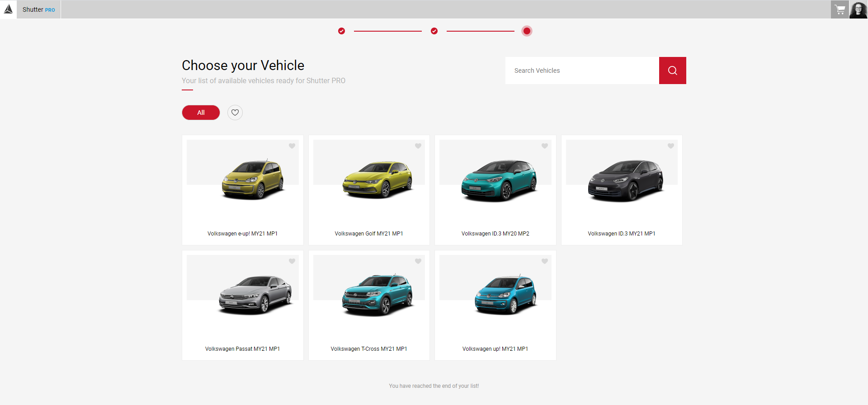Screen dimensions: 868x405
Task: Favorite the Volkswagen e-up! MY21 MP1
Action: pyautogui.click(x=292, y=146)
